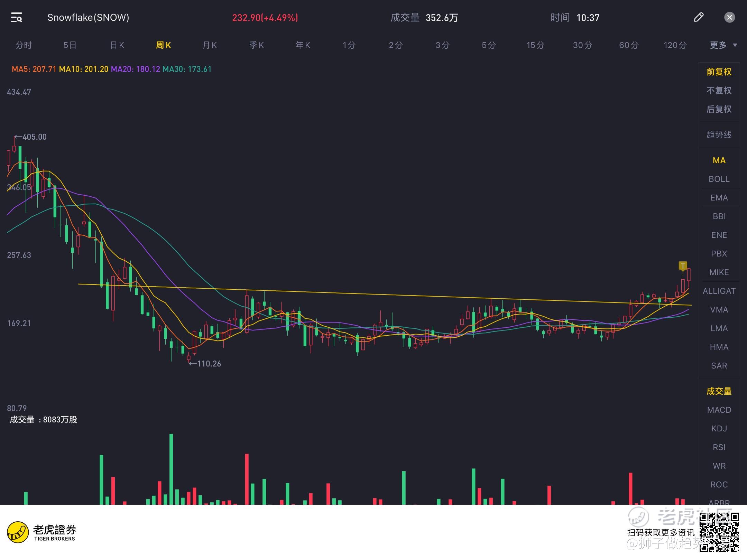Toggle the MA indicator
The image size is (747, 560).
719,160
